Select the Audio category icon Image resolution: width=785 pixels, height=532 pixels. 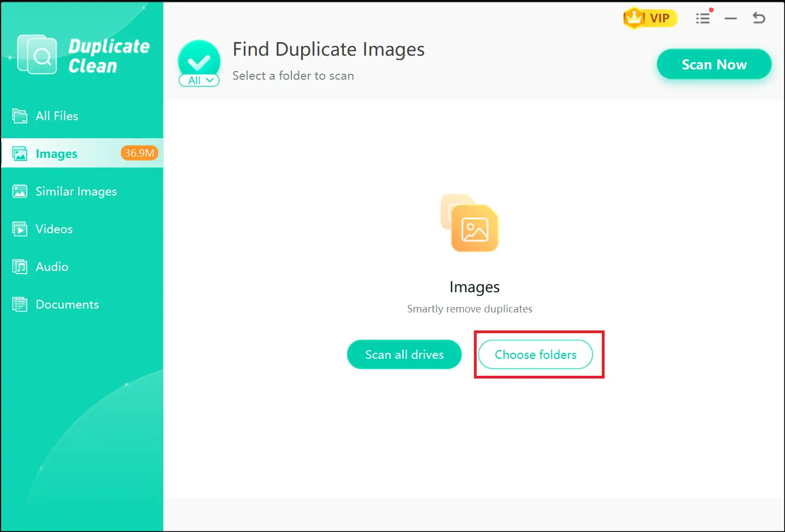pos(20,267)
